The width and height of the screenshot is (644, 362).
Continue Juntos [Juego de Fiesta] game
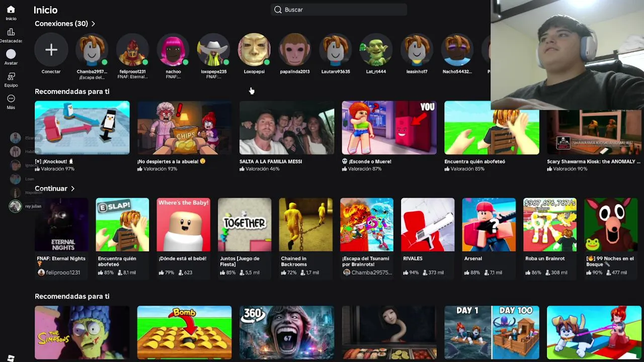tap(245, 225)
